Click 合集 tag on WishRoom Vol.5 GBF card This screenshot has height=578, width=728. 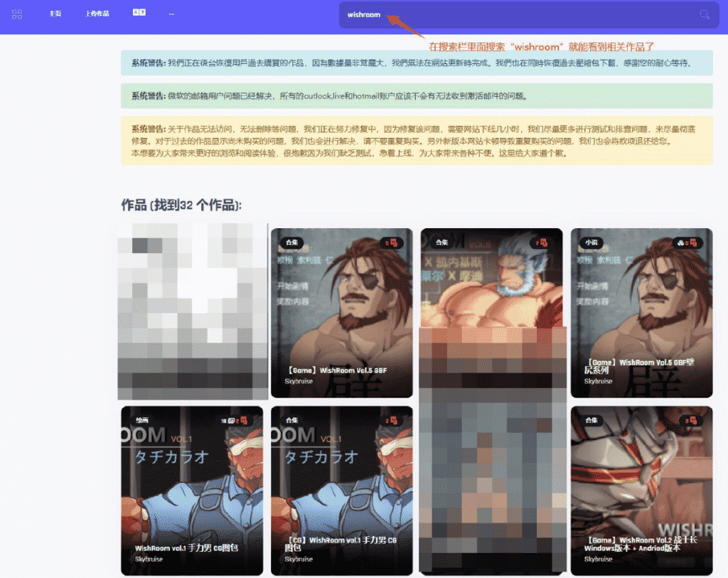click(x=292, y=242)
